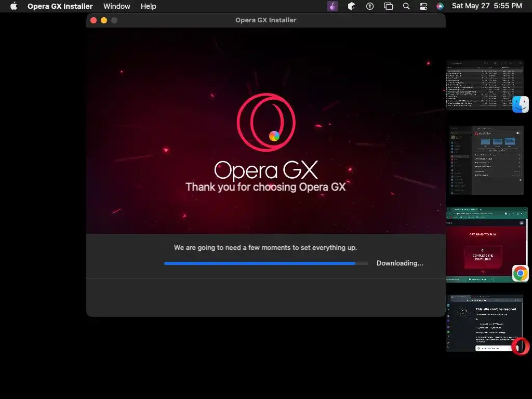Image resolution: width=532 pixels, height=399 pixels.
Task: Open the Window menu
Action: tap(117, 6)
